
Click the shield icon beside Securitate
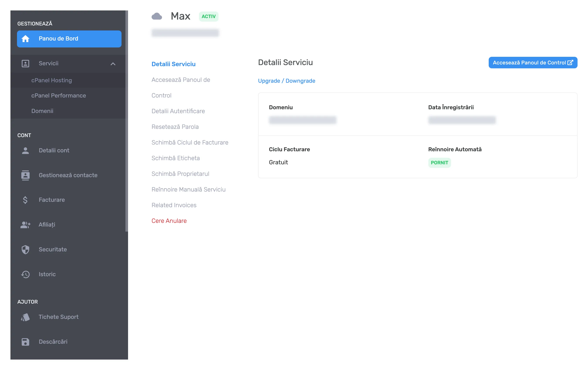(x=25, y=249)
